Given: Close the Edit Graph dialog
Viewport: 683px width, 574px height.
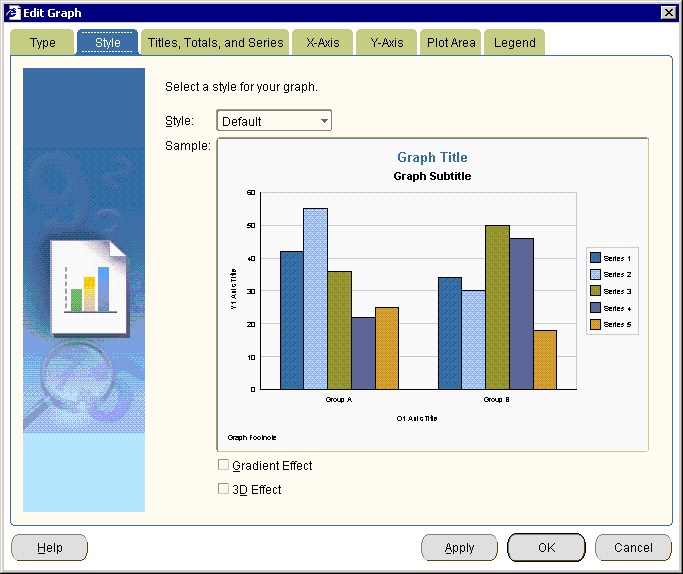Looking at the screenshot, I should (669, 13).
